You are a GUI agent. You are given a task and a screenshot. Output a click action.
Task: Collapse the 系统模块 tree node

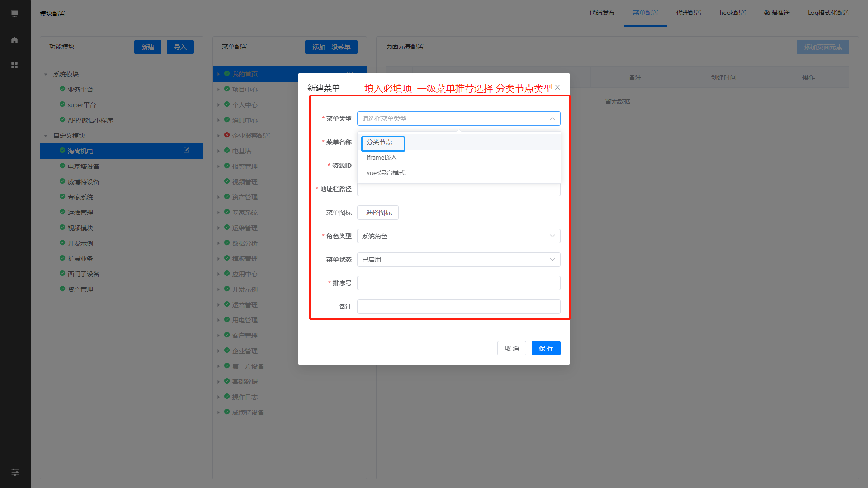pos(46,74)
